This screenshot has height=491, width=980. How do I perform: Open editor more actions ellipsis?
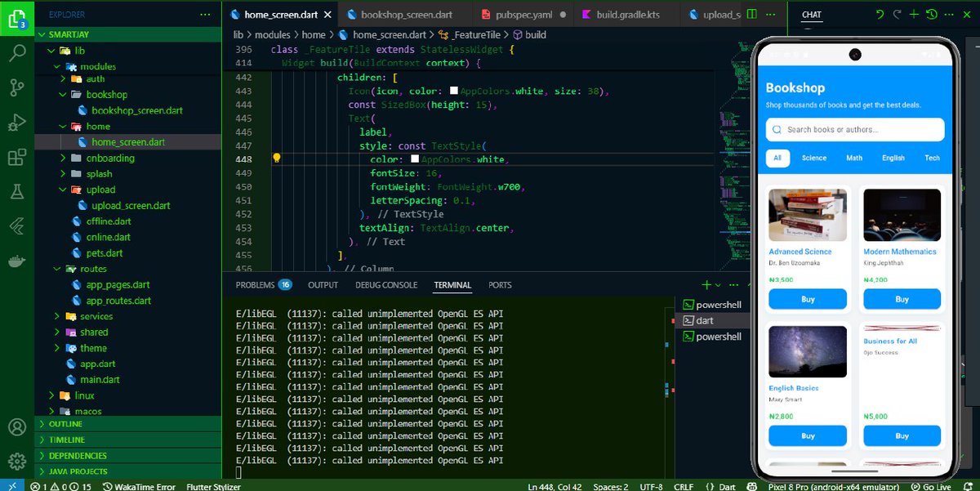coord(771,15)
